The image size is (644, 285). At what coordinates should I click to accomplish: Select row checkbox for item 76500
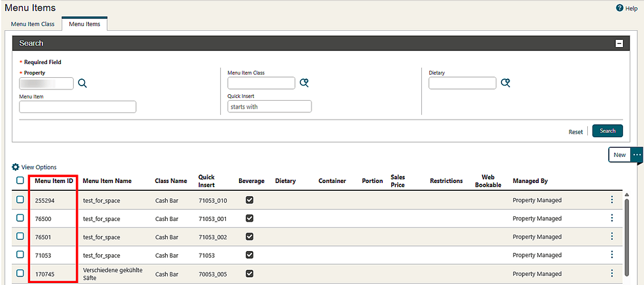pyautogui.click(x=20, y=218)
